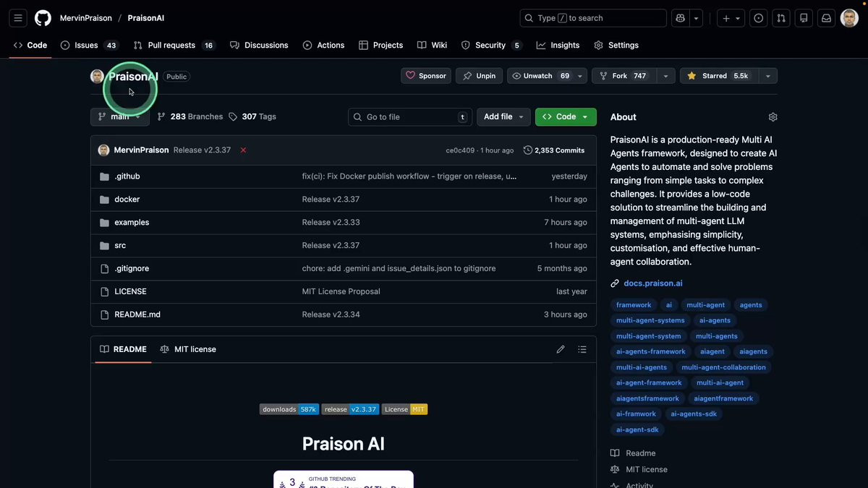This screenshot has width=868, height=488.
Task: Click the 'ai-agent-sdk' topic tag
Action: [x=637, y=429]
